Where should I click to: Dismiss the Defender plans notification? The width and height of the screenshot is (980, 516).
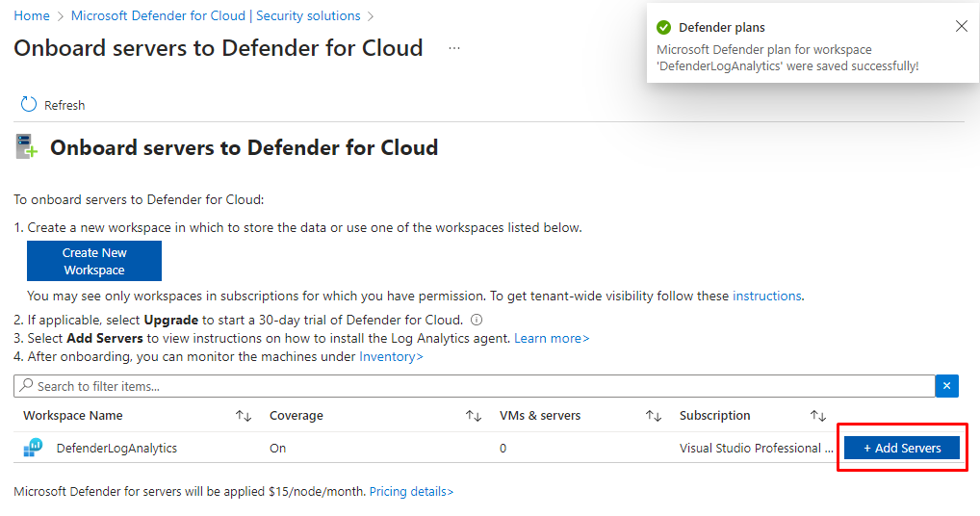point(961,27)
